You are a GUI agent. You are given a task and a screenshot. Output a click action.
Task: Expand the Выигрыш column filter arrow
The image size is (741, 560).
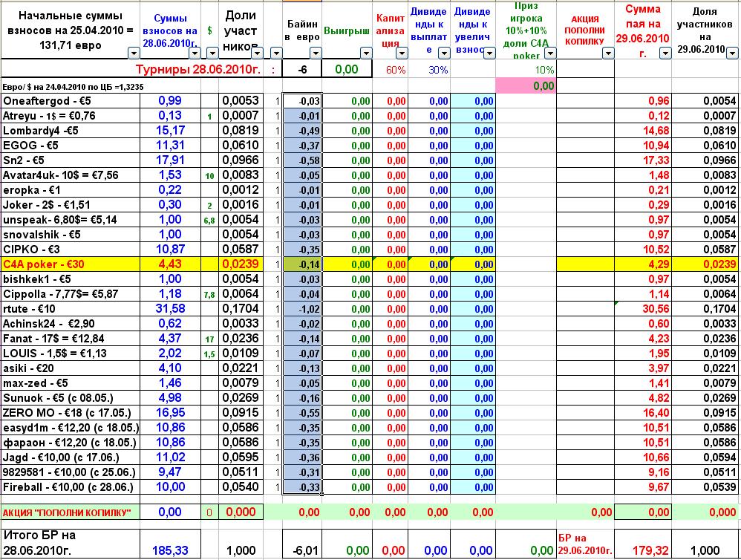366,53
